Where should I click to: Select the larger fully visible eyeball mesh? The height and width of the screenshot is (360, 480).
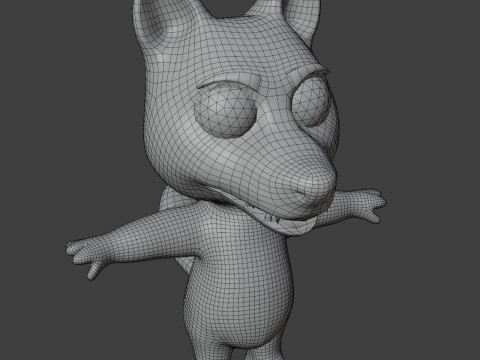(x=226, y=112)
